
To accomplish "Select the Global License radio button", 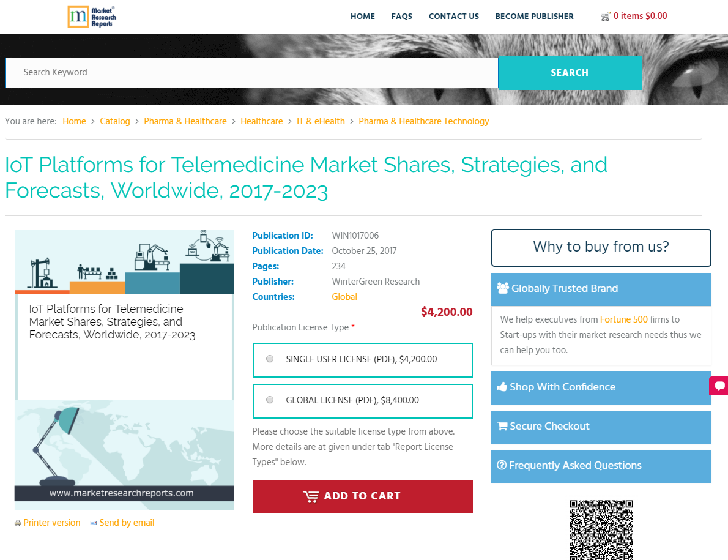I will tap(270, 400).
